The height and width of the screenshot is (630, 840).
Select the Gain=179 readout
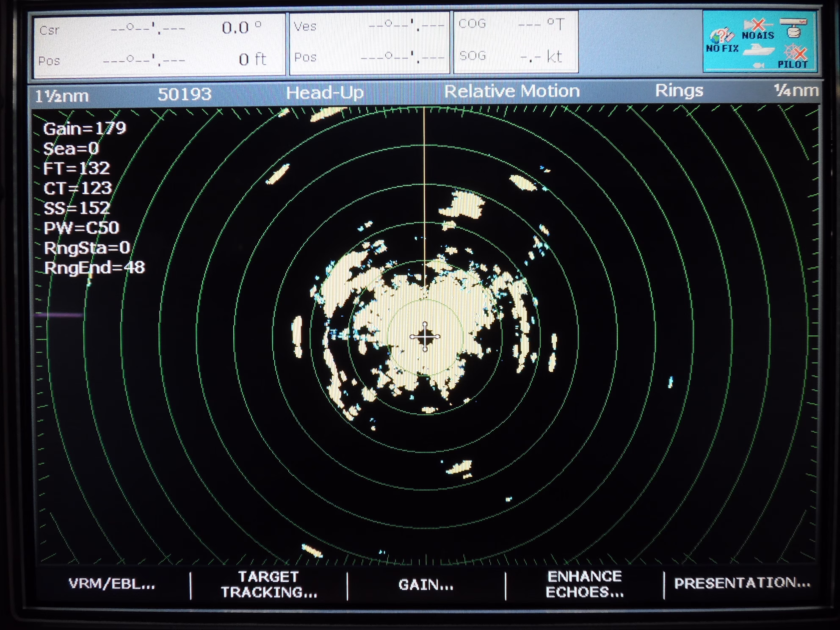point(85,128)
